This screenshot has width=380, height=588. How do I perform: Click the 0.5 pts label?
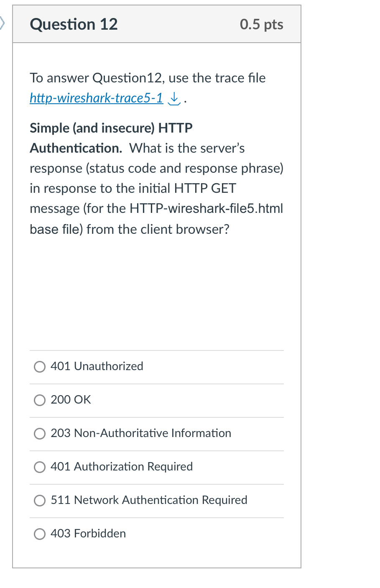[x=261, y=24]
